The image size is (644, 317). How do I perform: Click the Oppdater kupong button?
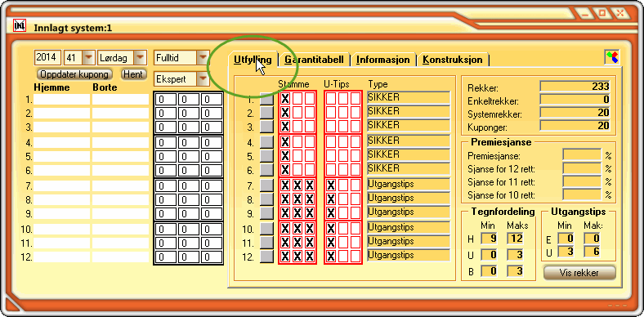pyautogui.click(x=74, y=74)
